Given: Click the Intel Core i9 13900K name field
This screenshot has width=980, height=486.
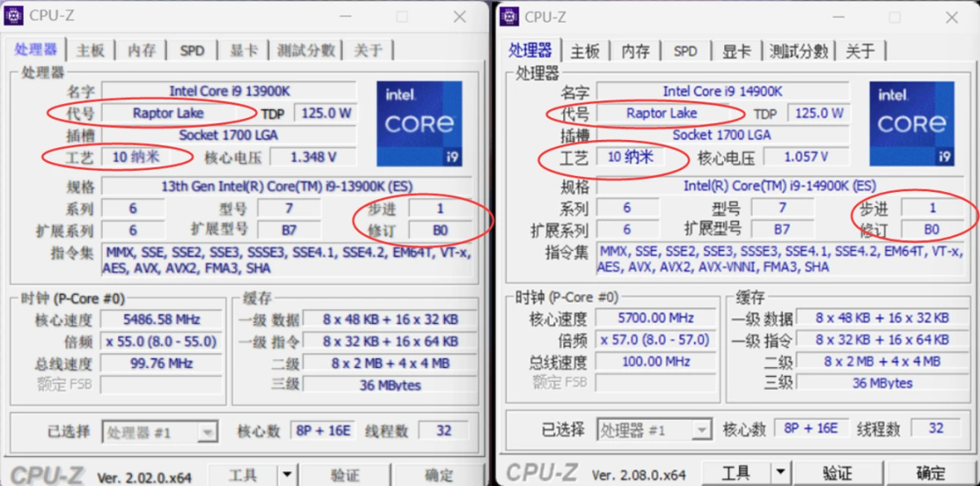Looking at the screenshot, I should coord(229,91).
